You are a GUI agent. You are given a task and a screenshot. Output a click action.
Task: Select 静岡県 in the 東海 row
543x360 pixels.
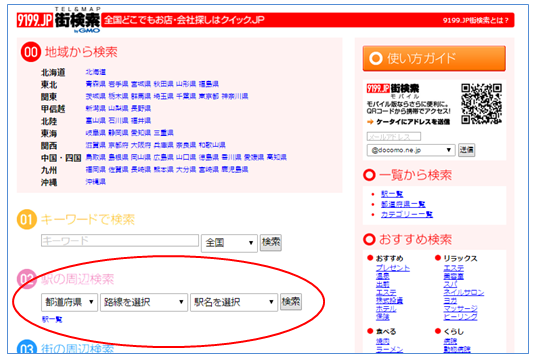click(118, 133)
